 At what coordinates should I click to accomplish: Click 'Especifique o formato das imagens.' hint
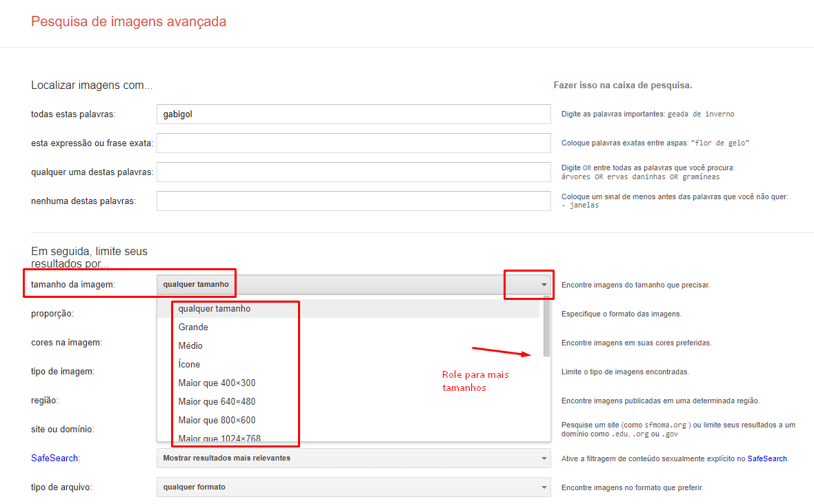point(622,314)
